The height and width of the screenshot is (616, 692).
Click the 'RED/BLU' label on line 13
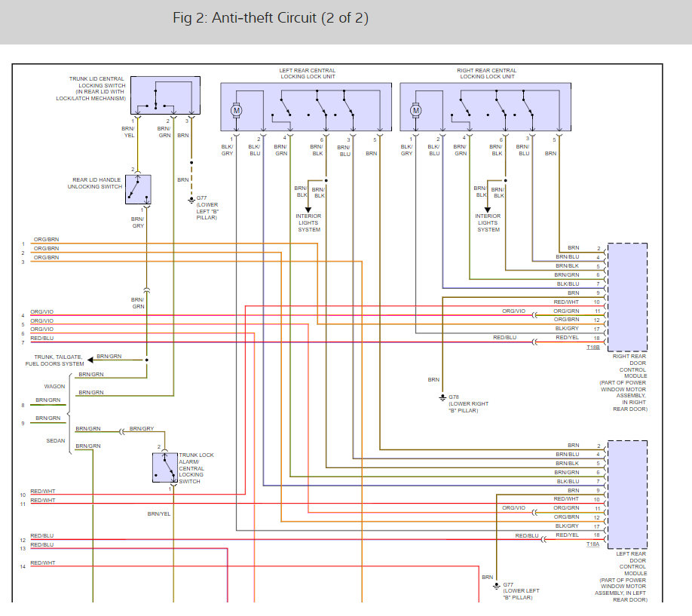tap(42, 545)
